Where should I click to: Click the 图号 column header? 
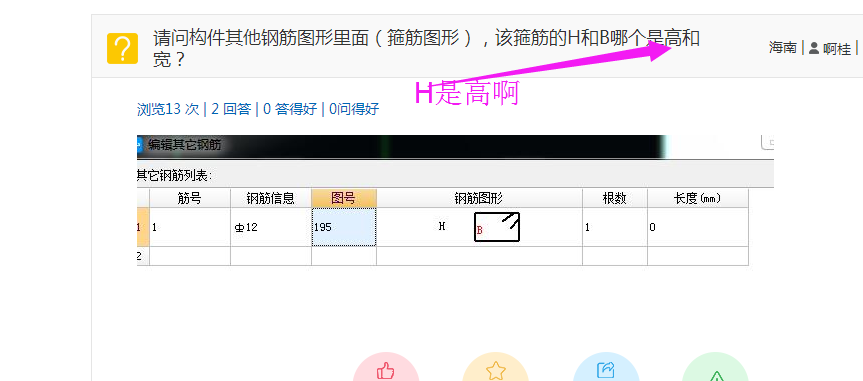coord(344,198)
